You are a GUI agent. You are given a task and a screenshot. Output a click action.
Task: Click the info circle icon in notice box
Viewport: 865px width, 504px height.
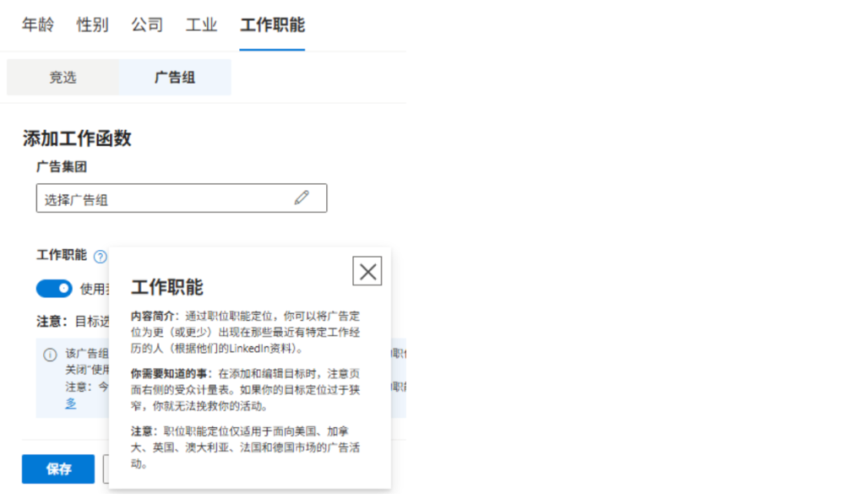(50, 355)
